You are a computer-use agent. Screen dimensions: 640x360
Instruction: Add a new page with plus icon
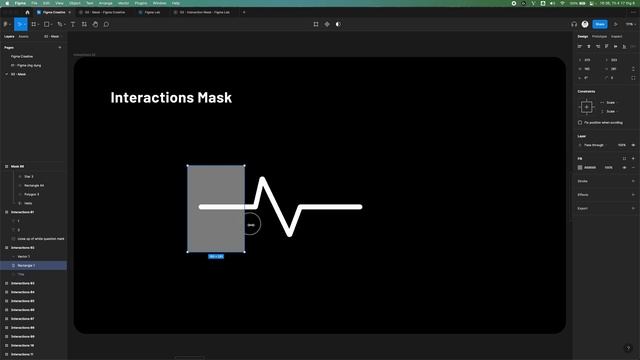click(60, 48)
